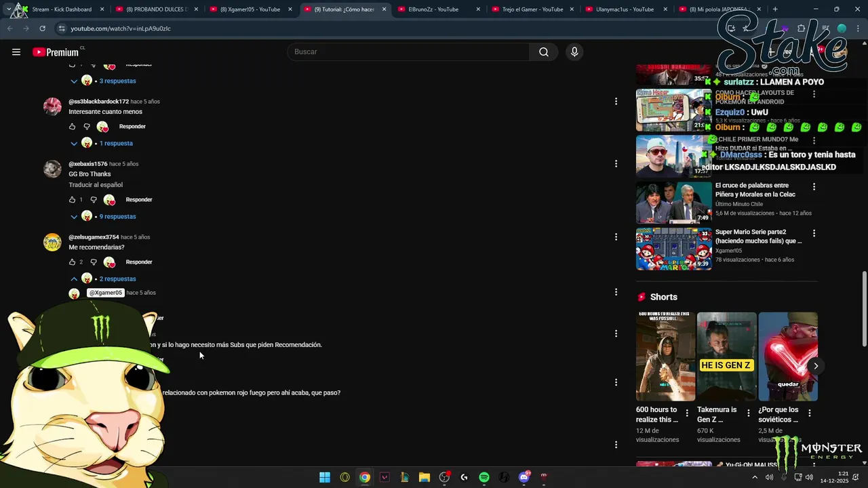Toggle creator heart on @ss3blackbardock172 comment

[x=102, y=127]
